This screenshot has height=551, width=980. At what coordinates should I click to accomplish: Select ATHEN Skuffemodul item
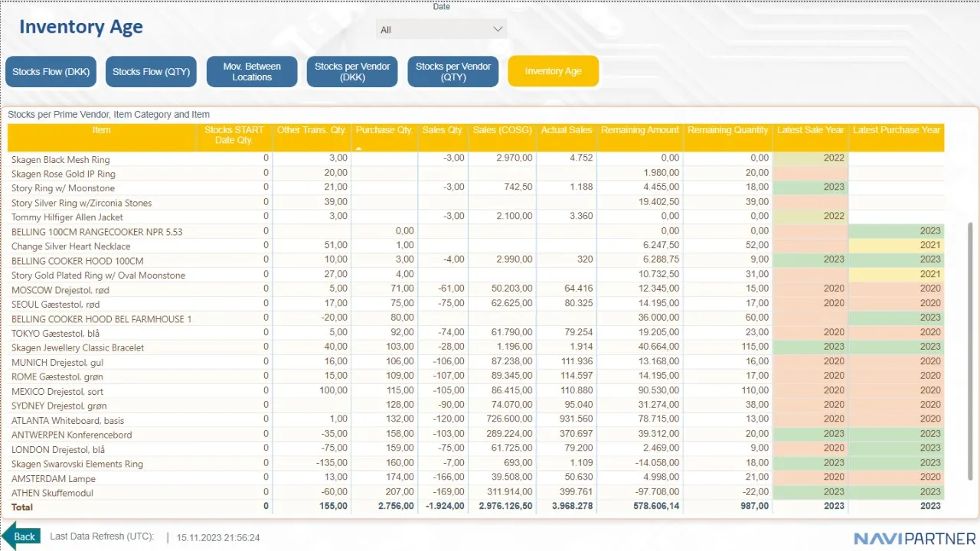tap(53, 493)
